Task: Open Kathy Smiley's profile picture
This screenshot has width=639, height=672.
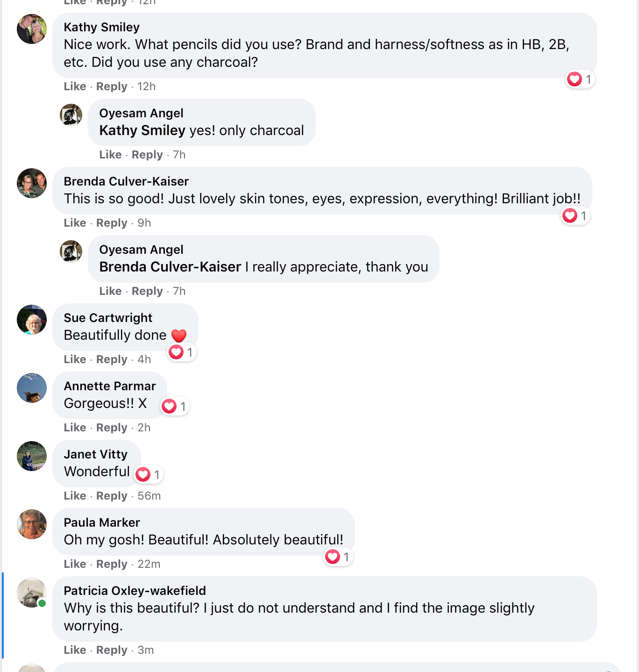Action: coord(32,29)
